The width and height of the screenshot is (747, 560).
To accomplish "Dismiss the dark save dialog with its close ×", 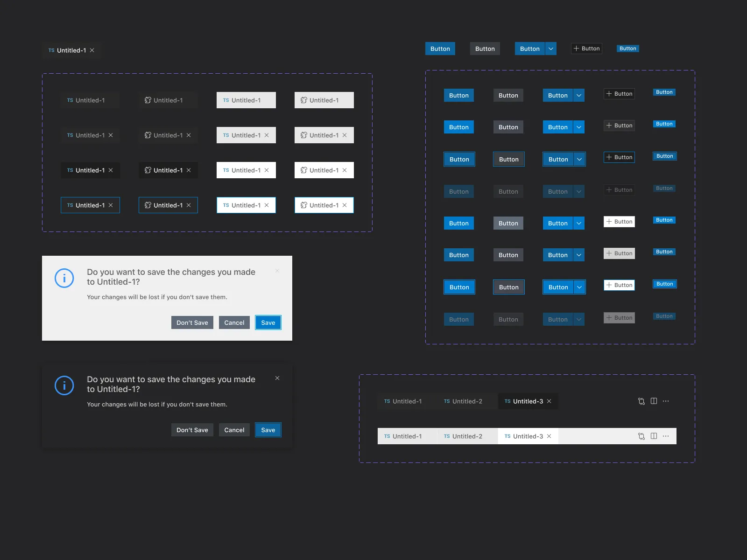I will pos(277,378).
